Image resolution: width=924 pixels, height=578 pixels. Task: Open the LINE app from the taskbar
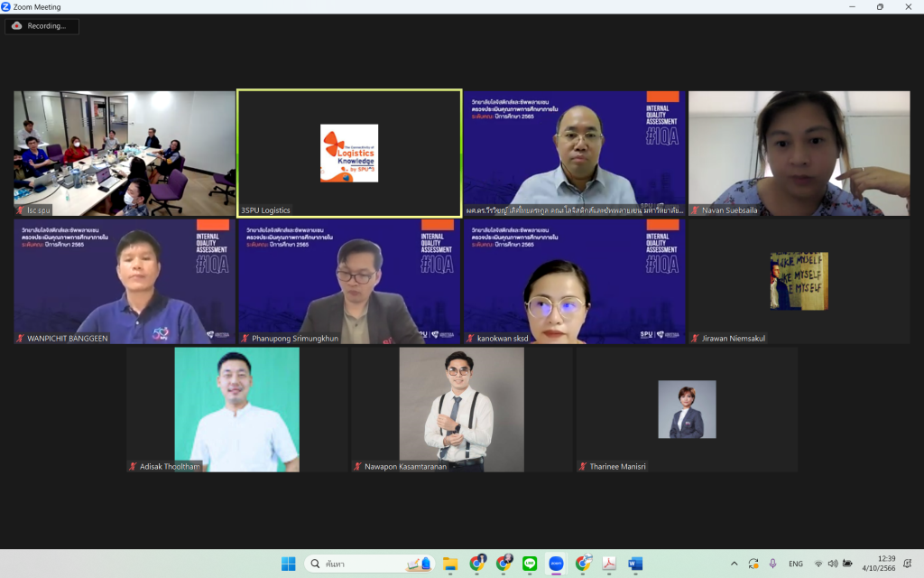click(530, 564)
